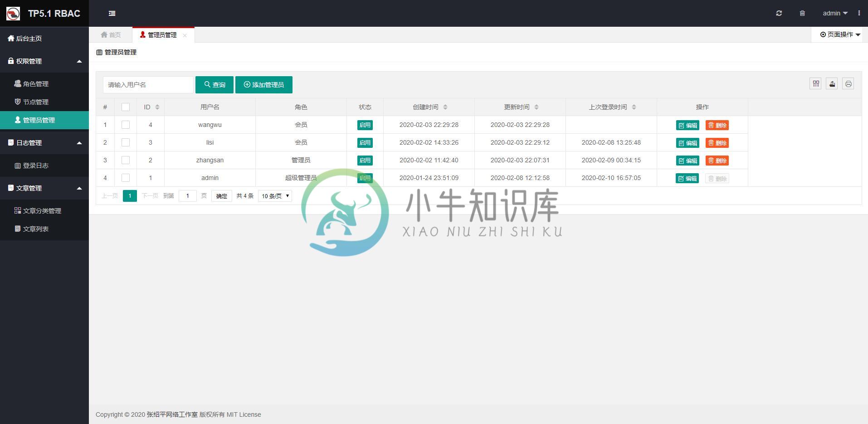Collapse the 权限管理 menu group
Image resolution: width=868 pixels, height=424 pixels.
coord(44,61)
